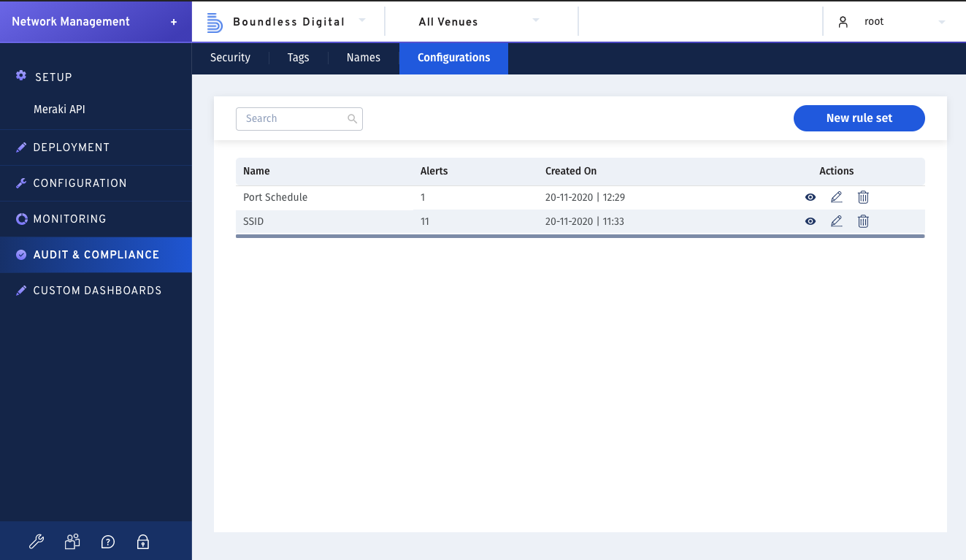Click the alerts count 11

[x=425, y=221]
